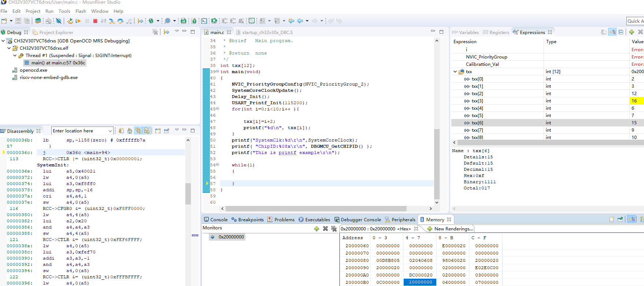
Task: Open Disassembly view menu triangle
Action: pos(177,130)
